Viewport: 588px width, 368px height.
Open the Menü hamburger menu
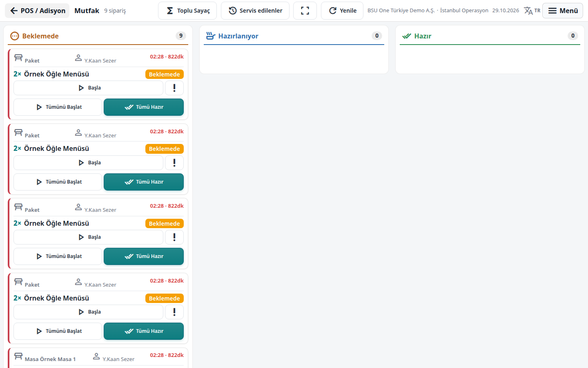pos(563,11)
